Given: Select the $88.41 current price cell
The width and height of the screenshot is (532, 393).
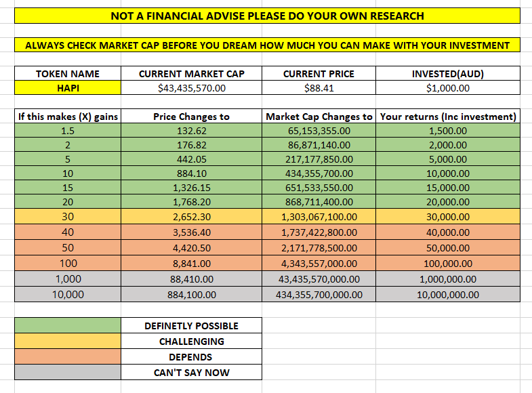Looking at the screenshot, I should [319, 88].
